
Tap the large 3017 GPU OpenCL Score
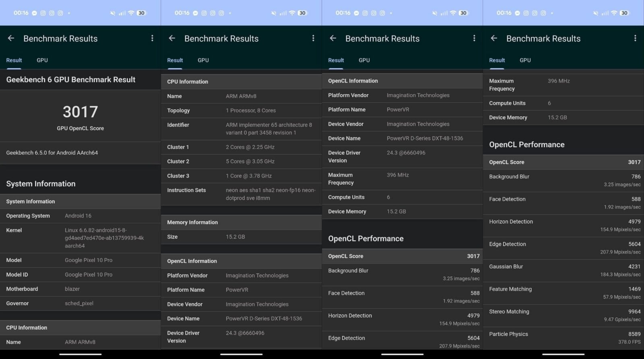(80, 112)
